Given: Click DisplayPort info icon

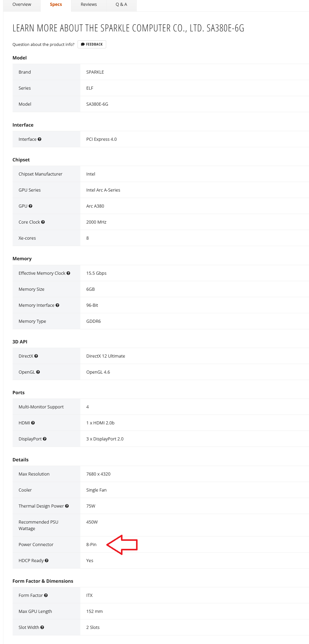Looking at the screenshot, I should point(45,439).
